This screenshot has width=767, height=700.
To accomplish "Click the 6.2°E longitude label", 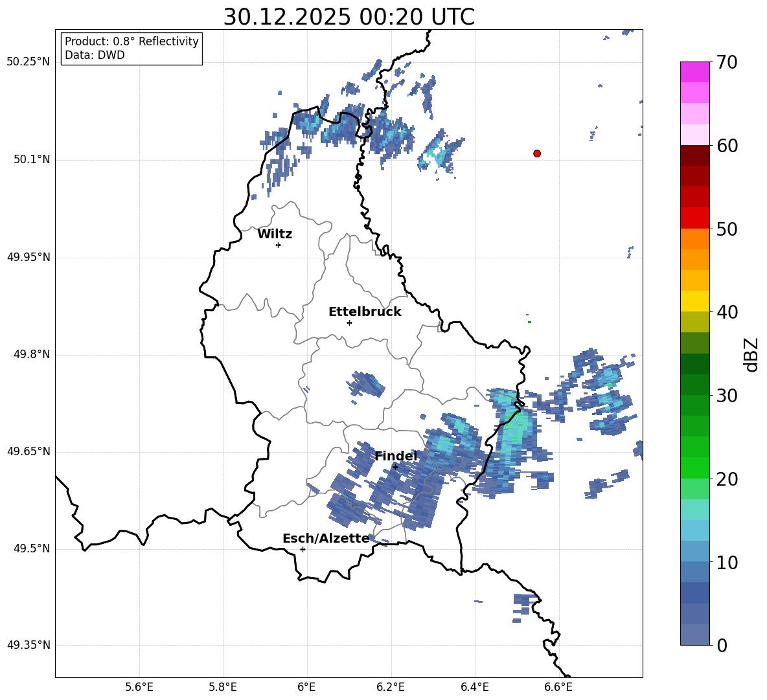I will pyautogui.click(x=391, y=687).
